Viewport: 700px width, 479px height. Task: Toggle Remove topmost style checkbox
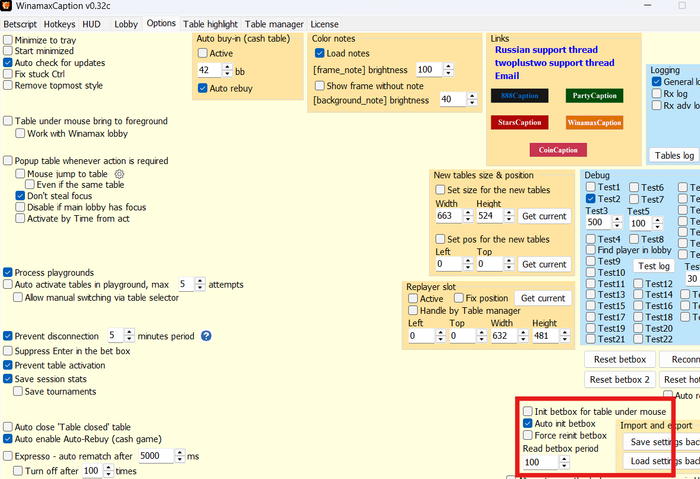pyautogui.click(x=8, y=85)
